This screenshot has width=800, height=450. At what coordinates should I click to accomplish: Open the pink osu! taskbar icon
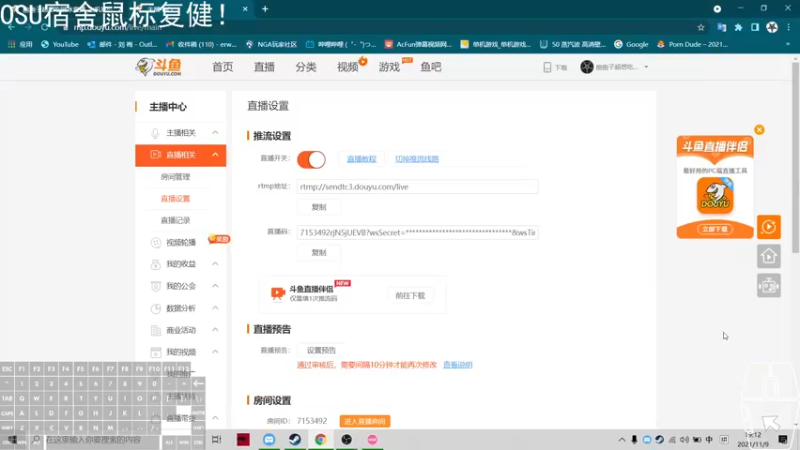pos(372,439)
